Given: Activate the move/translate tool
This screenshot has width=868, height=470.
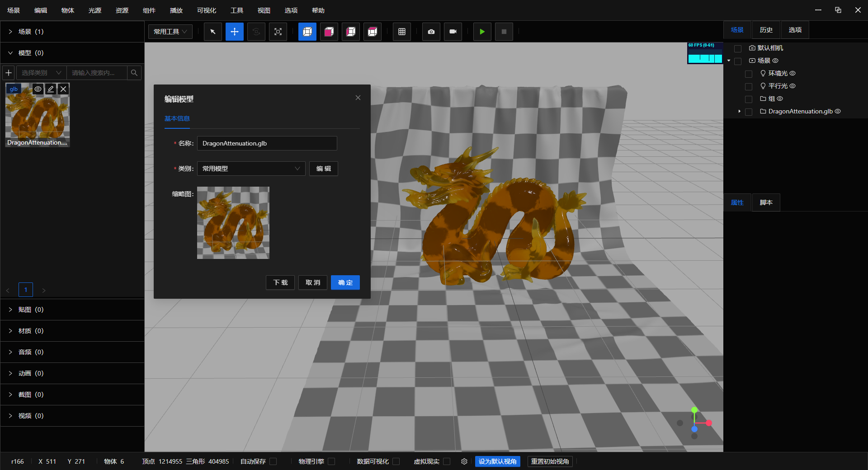Looking at the screenshot, I should point(234,32).
